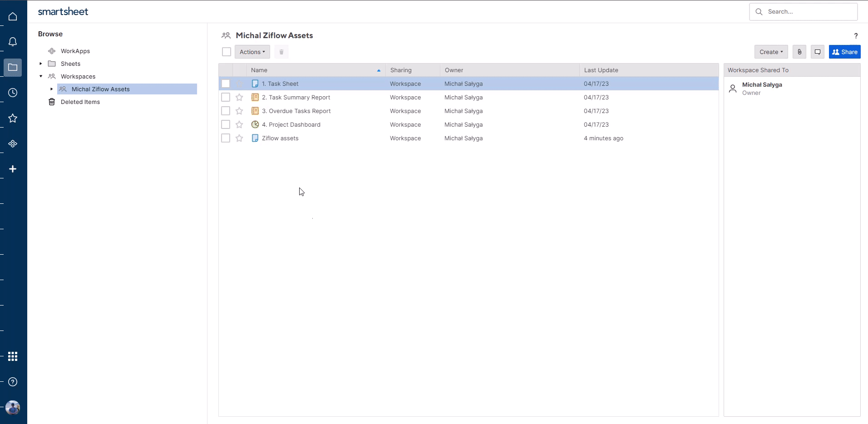The height and width of the screenshot is (424, 868).
Task: Open the comments icon beside Share
Action: coord(817,52)
